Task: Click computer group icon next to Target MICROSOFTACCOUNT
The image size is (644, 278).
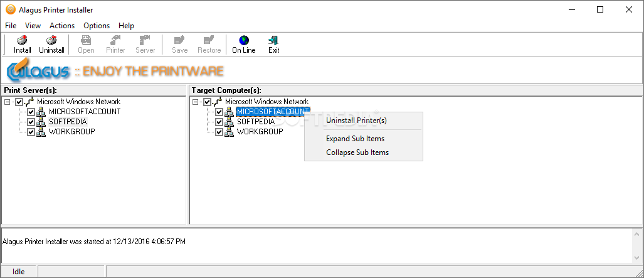Action: coord(229,112)
